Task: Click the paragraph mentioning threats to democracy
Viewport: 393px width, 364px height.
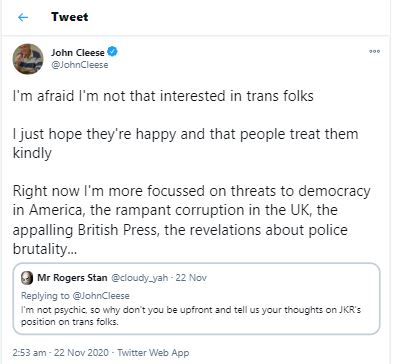Action: click(x=192, y=220)
